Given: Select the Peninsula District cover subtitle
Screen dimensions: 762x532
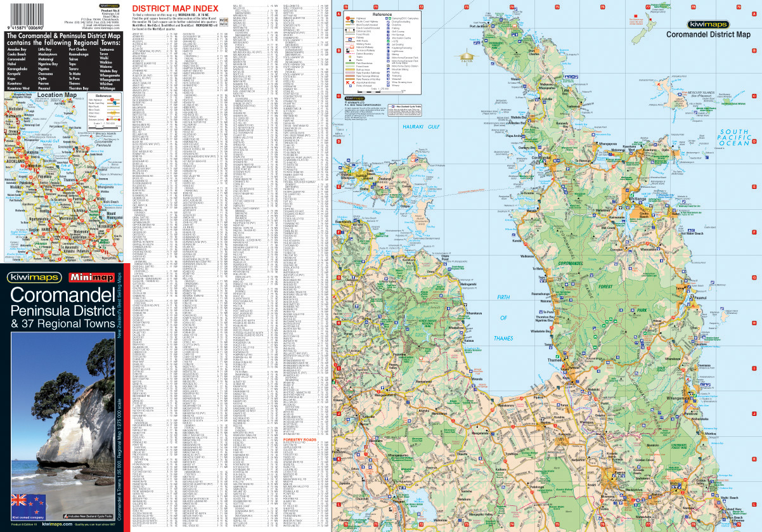Looking at the screenshot, I should pyautogui.click(x=63, y=311).
